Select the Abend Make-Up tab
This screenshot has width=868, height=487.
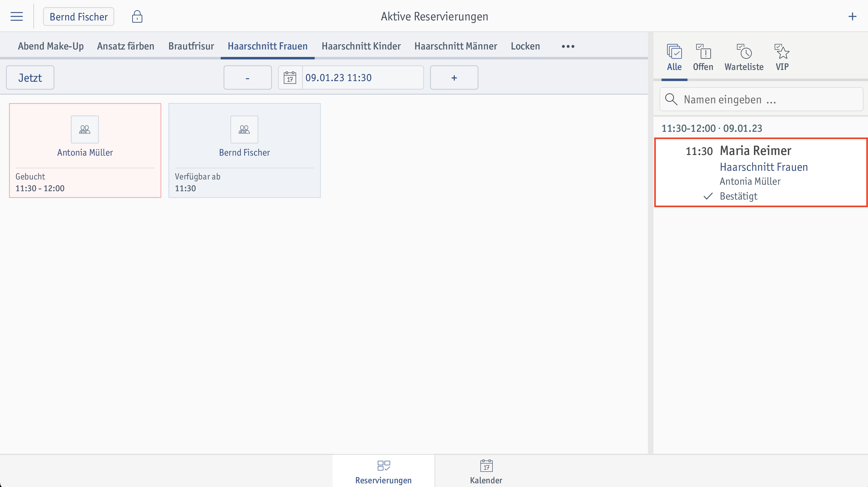[51, 46]
